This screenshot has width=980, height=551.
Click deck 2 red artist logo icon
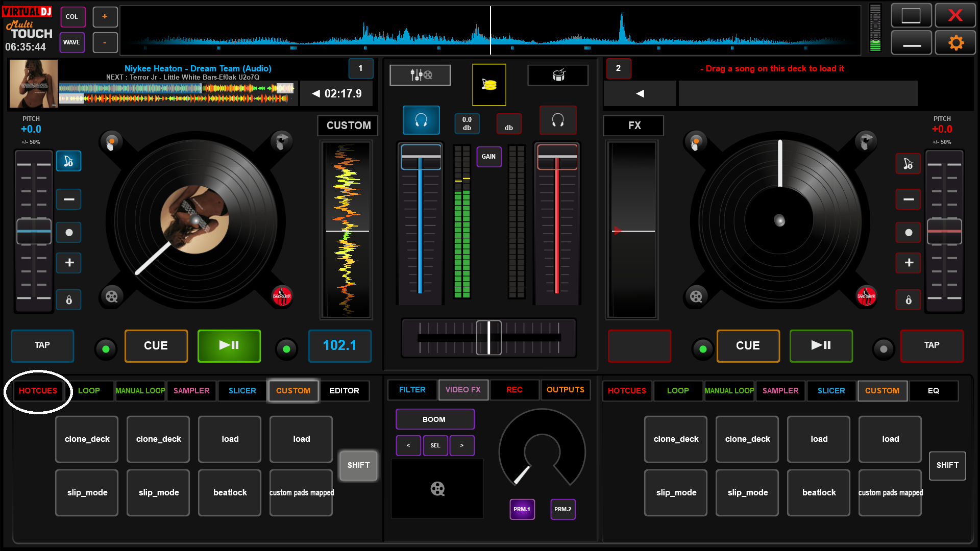866,296
